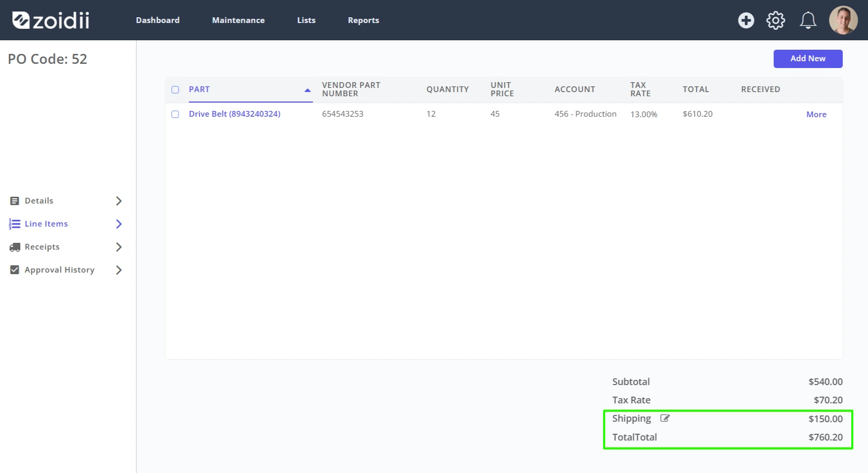The height and width of the screenshot is (473, 868).
Task: Toggle PART column sort arrow
Action: [x=307, y=90]
